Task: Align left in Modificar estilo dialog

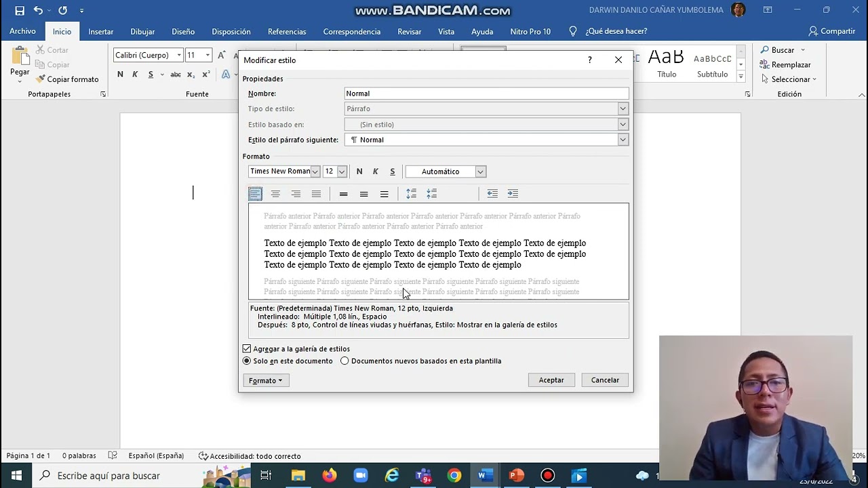Action: tap(255, 194)
